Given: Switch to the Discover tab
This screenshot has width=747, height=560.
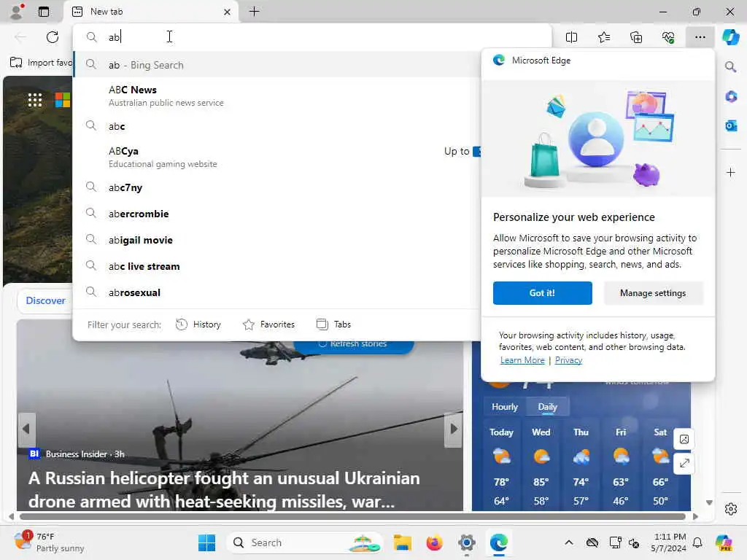Looking at the screenshot, I should click(45, 300).
